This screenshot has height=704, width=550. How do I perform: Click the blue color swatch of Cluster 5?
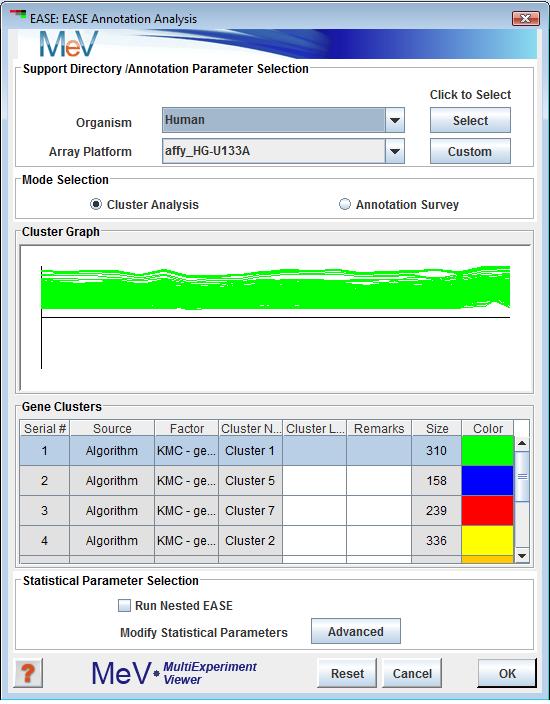pyautogui.click(x=488, y=480)
